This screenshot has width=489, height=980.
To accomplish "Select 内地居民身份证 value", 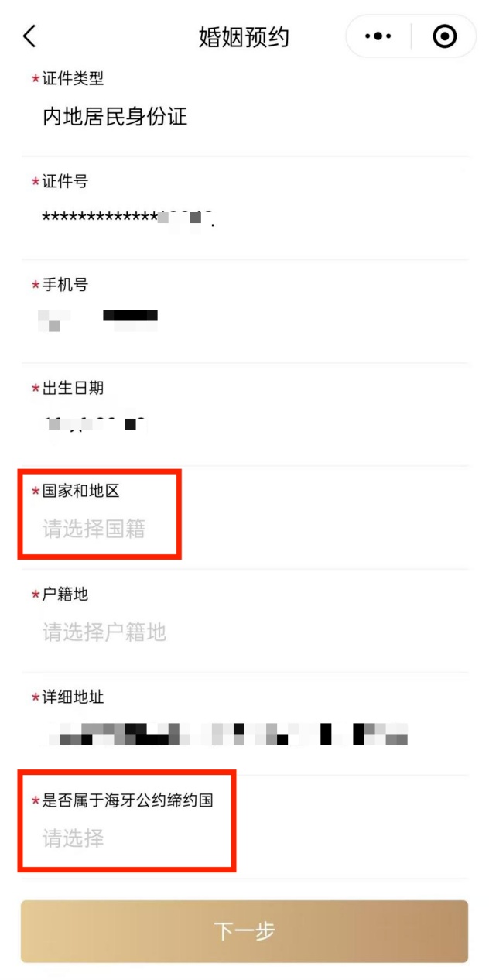I will 115,117.
